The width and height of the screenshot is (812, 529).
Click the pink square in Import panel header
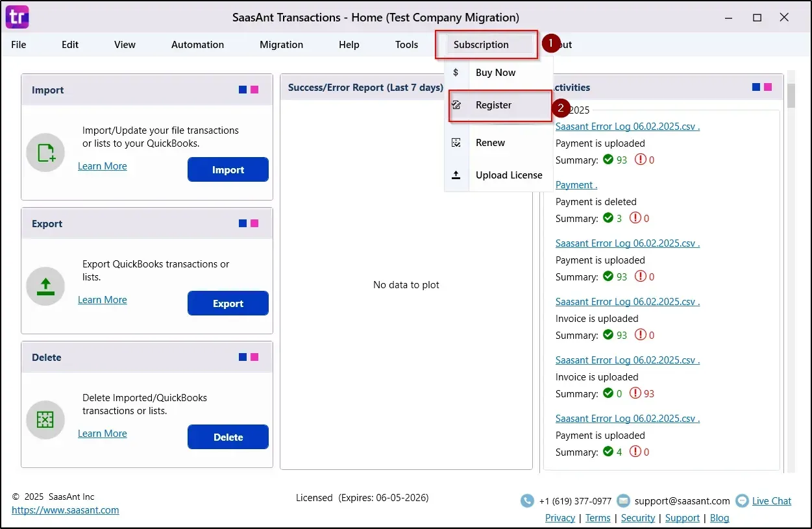click(254, 90)
